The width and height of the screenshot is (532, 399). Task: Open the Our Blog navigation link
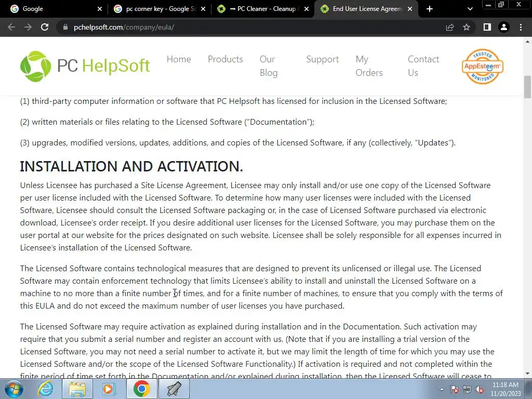pyautogui.click(x=269, y=66)
